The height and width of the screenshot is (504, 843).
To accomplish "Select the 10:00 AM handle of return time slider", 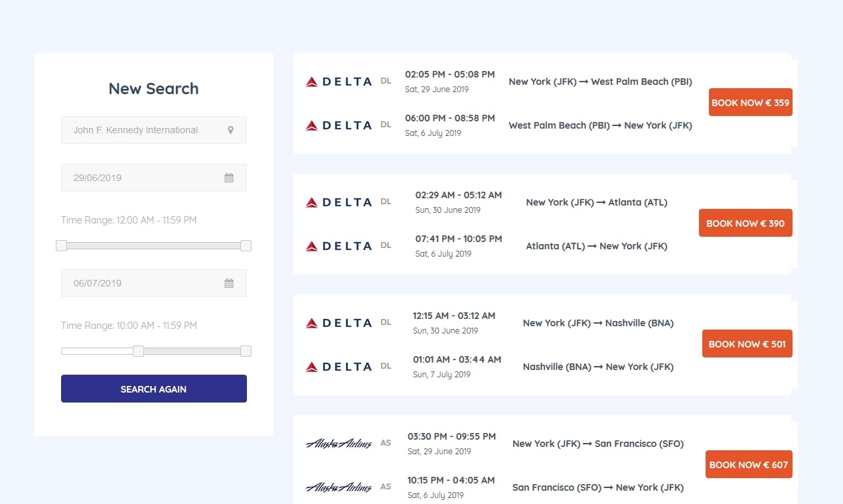I will pyautogui.click(x=138, y=351).
